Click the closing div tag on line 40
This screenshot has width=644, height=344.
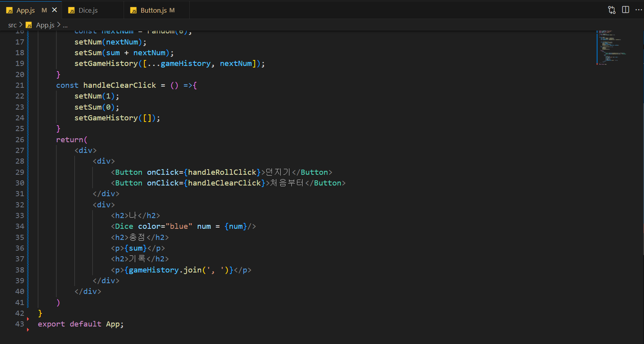[88, 292]
